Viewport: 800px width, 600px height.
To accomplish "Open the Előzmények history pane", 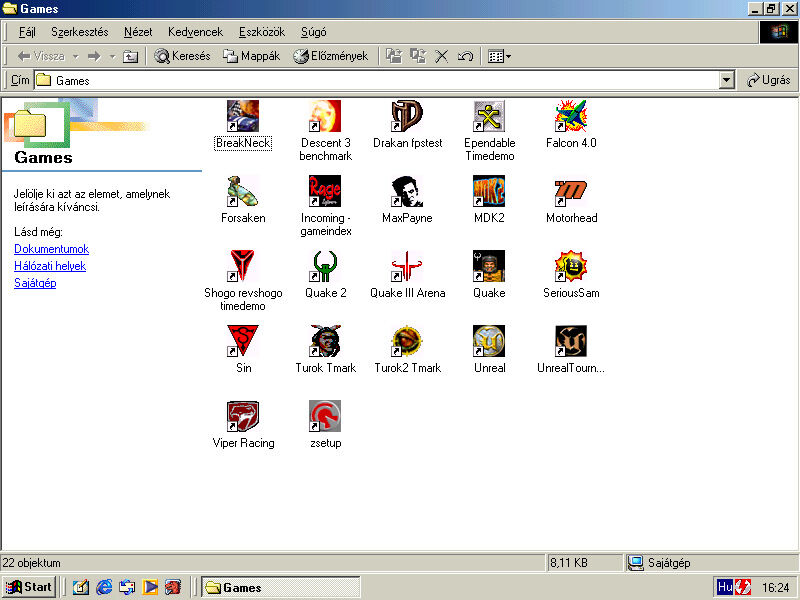I will 331,56.
